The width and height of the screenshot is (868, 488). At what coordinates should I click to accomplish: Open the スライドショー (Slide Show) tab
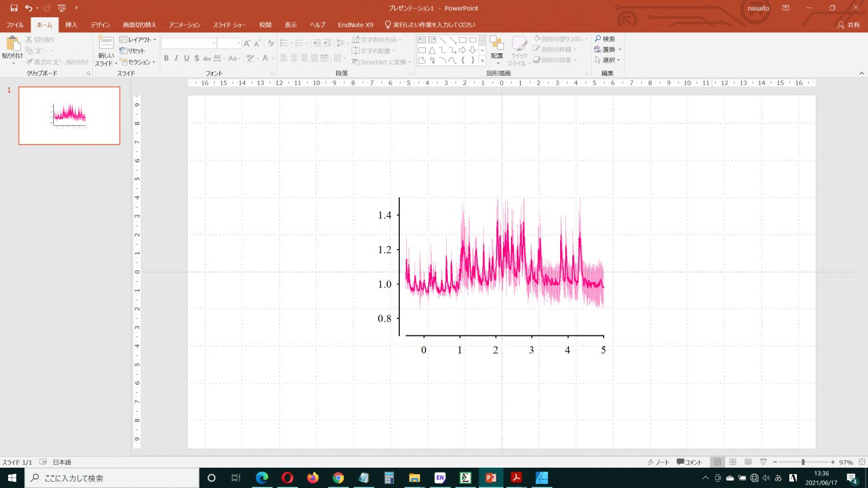(x=230, y=24)
